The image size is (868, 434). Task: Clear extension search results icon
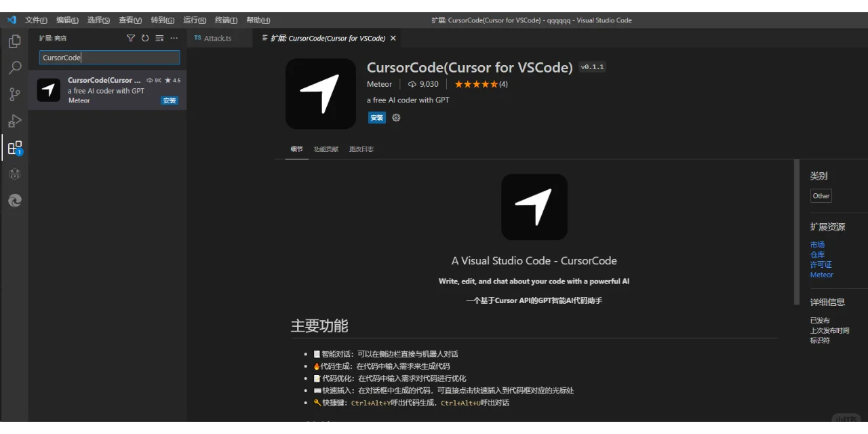[x=159, y=38]
